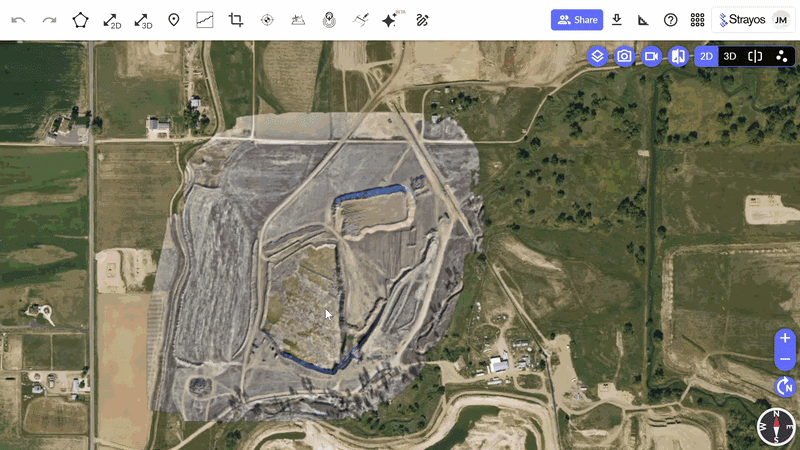Image resolution: width=800 pixels, height=450 pixels.
Task: Pick the location marker pin tool
Action: pos(174,20)
